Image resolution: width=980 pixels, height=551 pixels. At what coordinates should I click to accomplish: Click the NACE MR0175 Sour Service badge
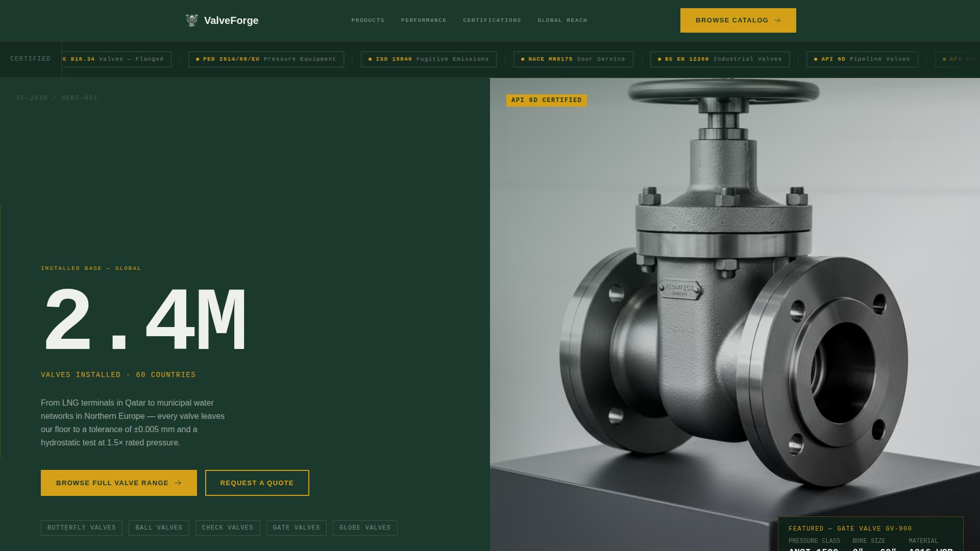tap(573, 59)
